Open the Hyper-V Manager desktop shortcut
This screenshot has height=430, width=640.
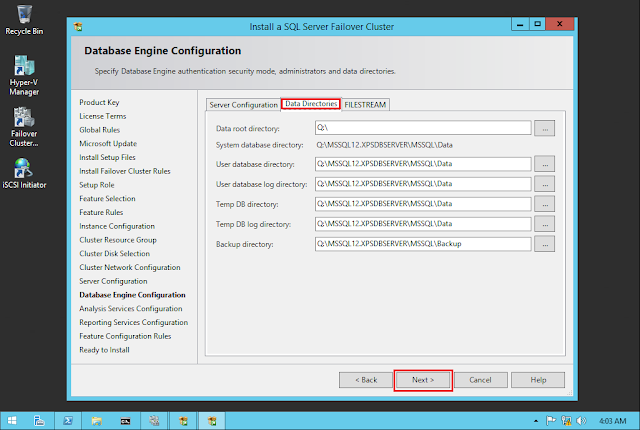[24, 75]
